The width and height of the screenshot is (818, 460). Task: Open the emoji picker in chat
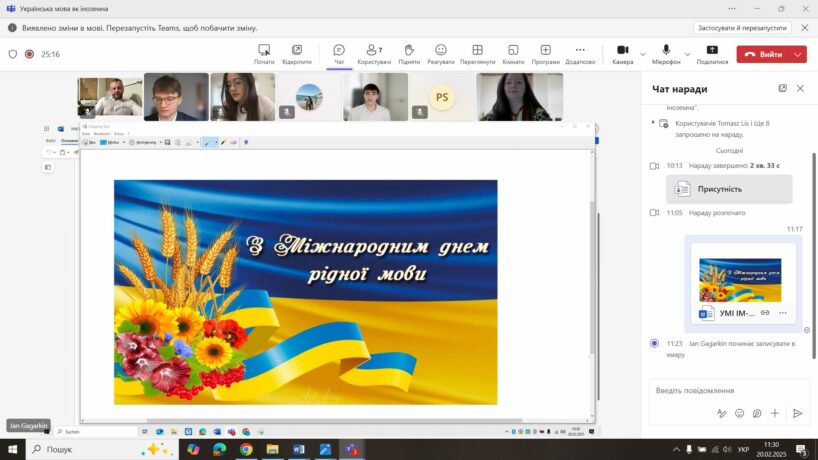(x=740, y=413)
